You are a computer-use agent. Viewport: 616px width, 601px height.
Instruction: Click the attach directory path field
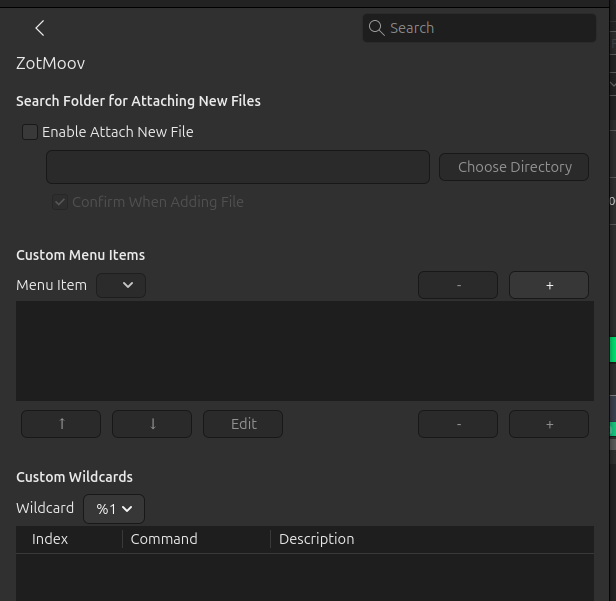click(238, 167)
